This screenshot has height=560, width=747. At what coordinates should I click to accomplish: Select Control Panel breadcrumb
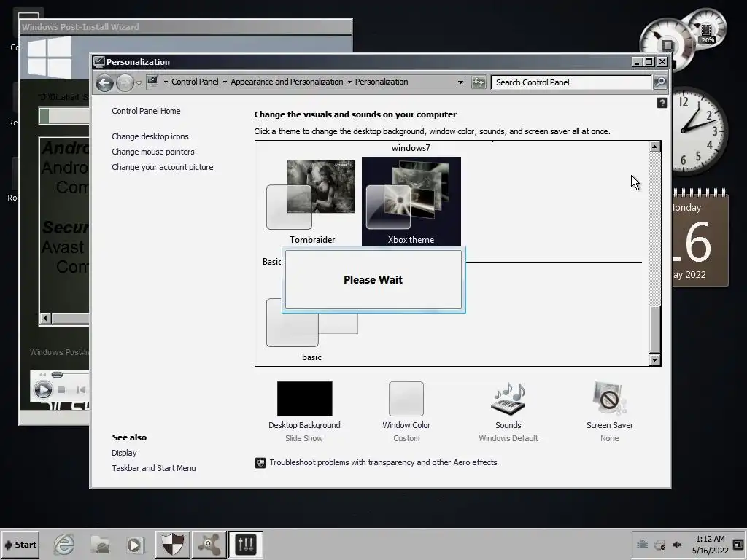tap(195, 82)
